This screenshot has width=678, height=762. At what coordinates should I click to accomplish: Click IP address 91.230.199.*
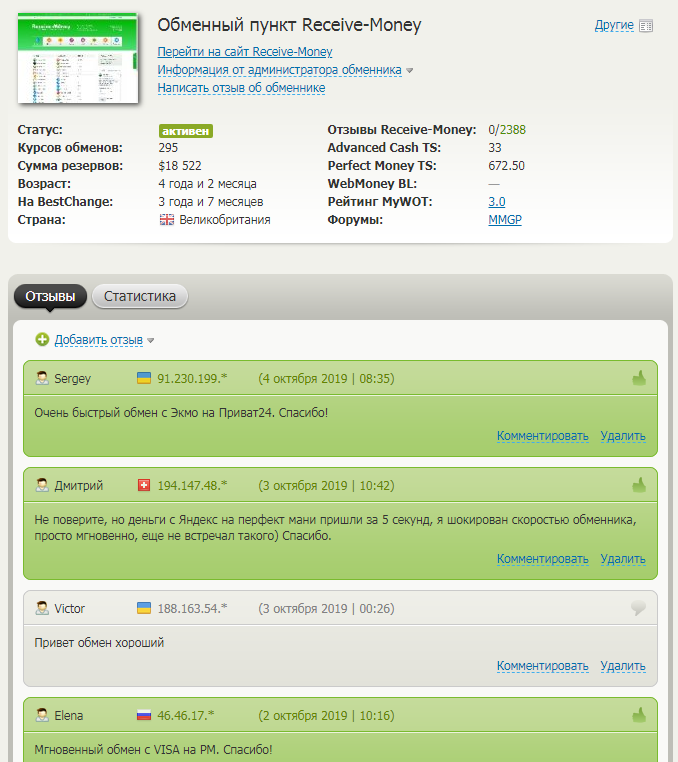(x=192, y=379)
